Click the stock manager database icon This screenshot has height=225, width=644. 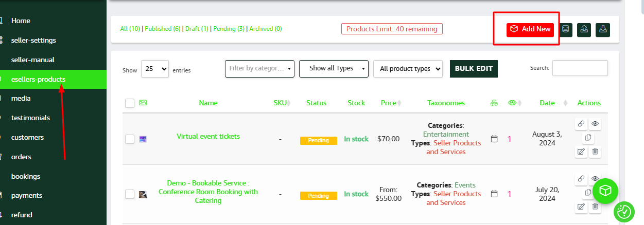coord(566,30)
